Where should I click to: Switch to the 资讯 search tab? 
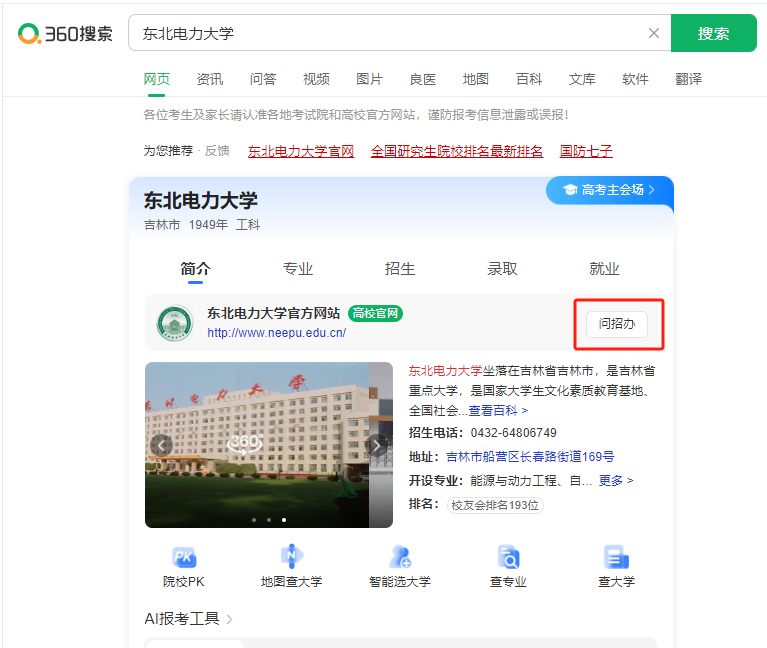210,79
